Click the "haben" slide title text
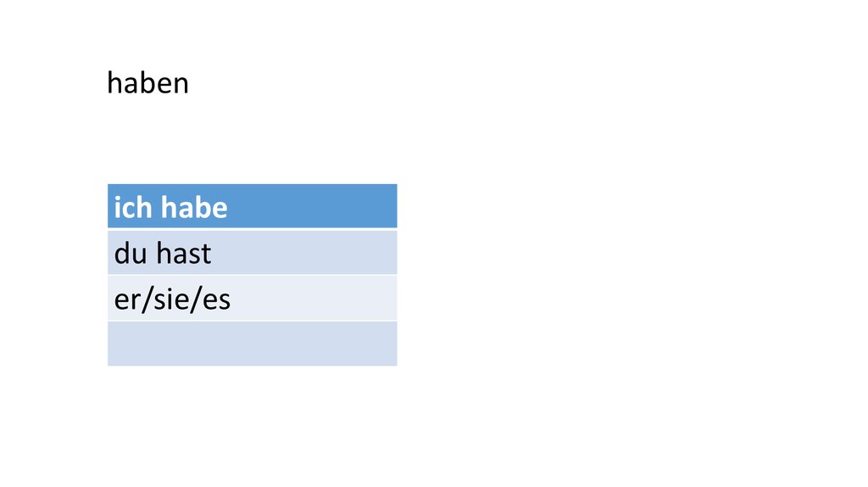 (x=147, y=83)
